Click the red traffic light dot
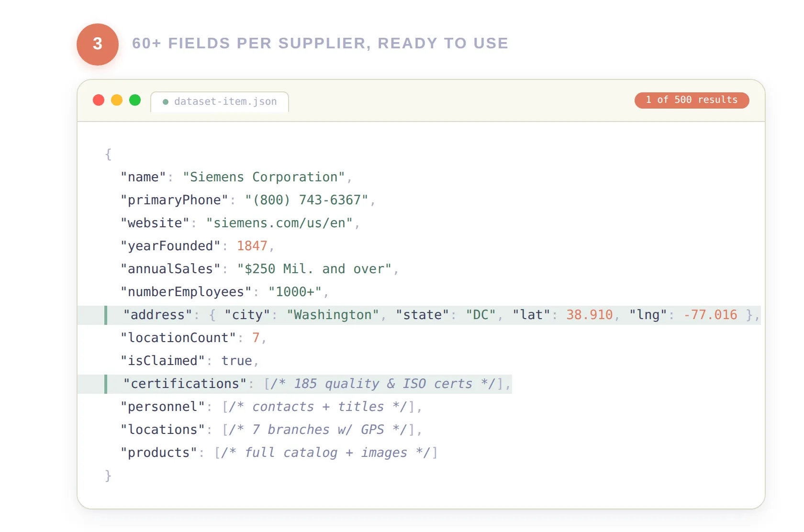Image resolution: width=804 pixels, height=532 pixels. tap(99, 100)
